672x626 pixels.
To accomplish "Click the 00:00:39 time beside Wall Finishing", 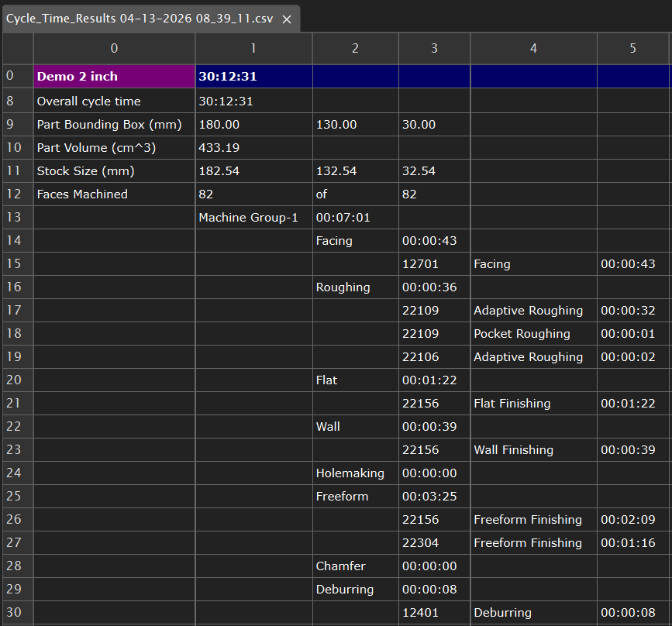I will [x=632, y=449].
